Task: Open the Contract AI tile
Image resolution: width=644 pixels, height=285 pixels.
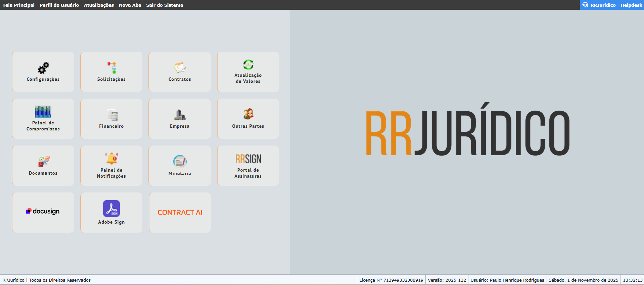Action: (x=180, y=213)
